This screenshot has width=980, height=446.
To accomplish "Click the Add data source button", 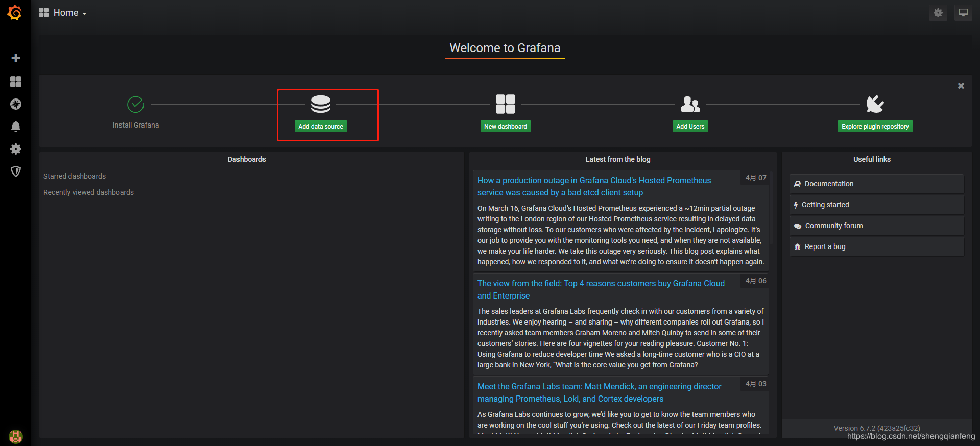I will [321, 127].
